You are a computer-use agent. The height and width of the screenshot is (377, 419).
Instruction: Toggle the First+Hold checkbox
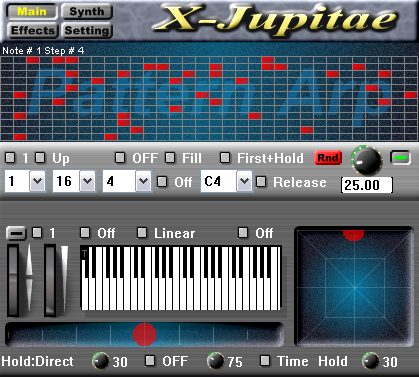(225, 158)
